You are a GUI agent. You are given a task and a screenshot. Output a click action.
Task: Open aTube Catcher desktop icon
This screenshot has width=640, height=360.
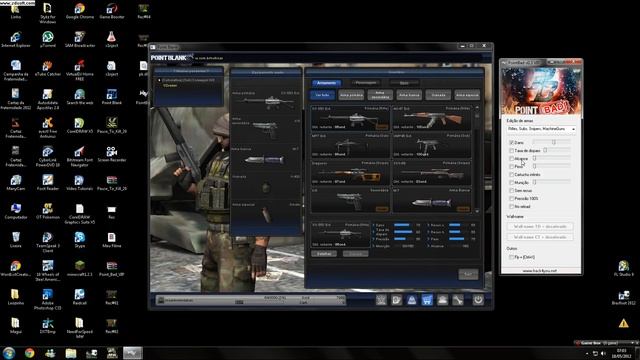[x=48, y=69]
